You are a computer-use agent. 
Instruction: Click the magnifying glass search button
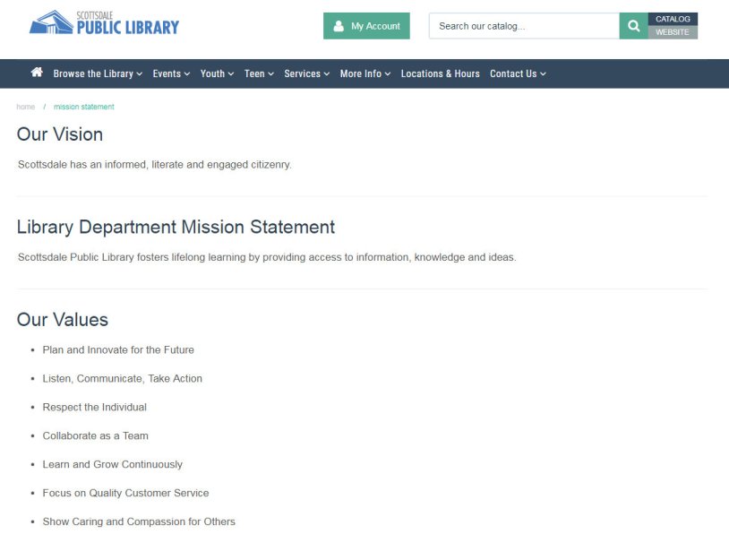[x=633, y=26]
